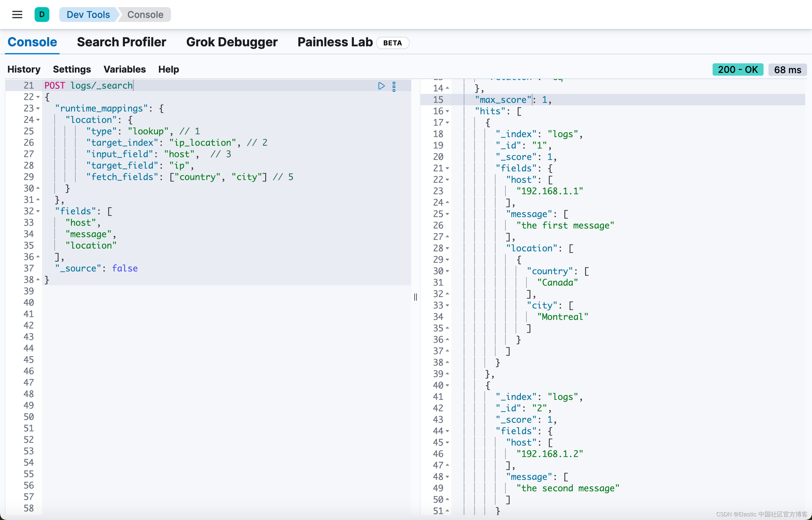The image size is (812, 520).
Task: Open the request options kebab menu
Action: coord(394,86)
